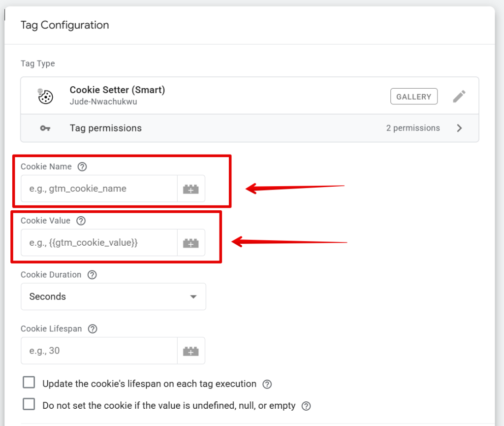This screenshot has height=426, width=504.
Task: Expand Tag permissions using the chevron arrow
Action: (459, 128)
